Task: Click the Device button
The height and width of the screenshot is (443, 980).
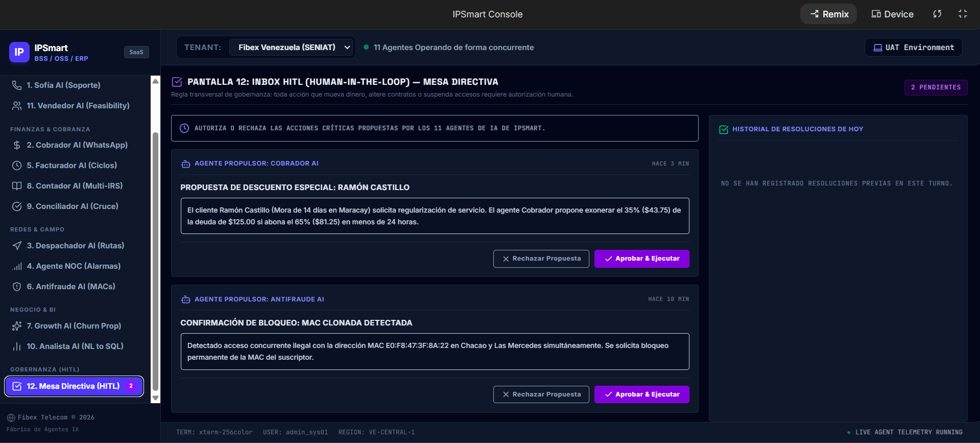Action: pos(892,14)
